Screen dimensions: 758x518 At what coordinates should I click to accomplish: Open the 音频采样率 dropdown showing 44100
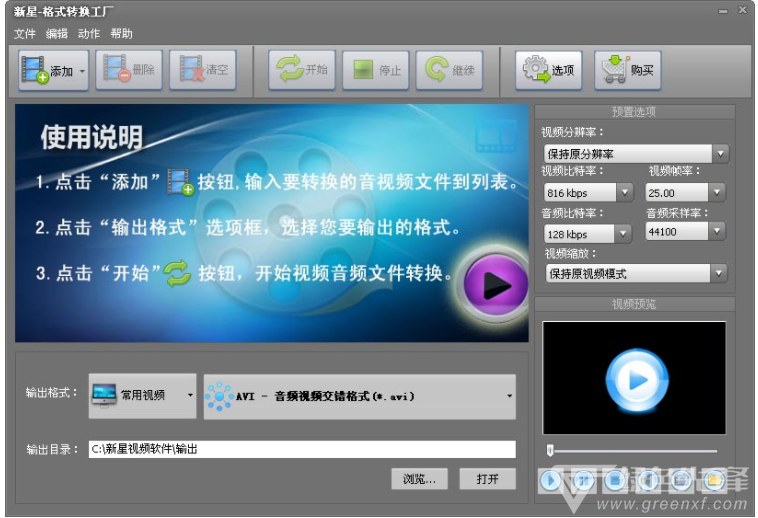tap(685, 232)
